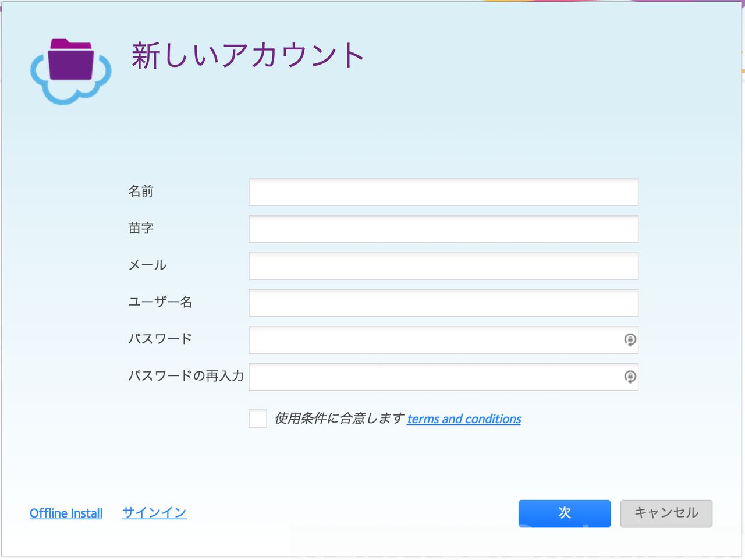Focus the 名前 input field
Image resolution: width=745 pixels, height=560 pixels.
point(444,192)
